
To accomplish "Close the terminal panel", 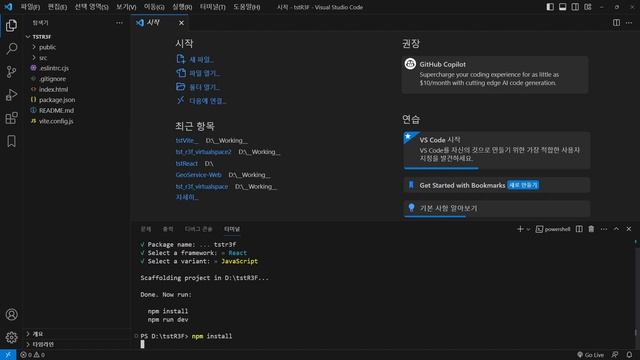I will (629, 229).
